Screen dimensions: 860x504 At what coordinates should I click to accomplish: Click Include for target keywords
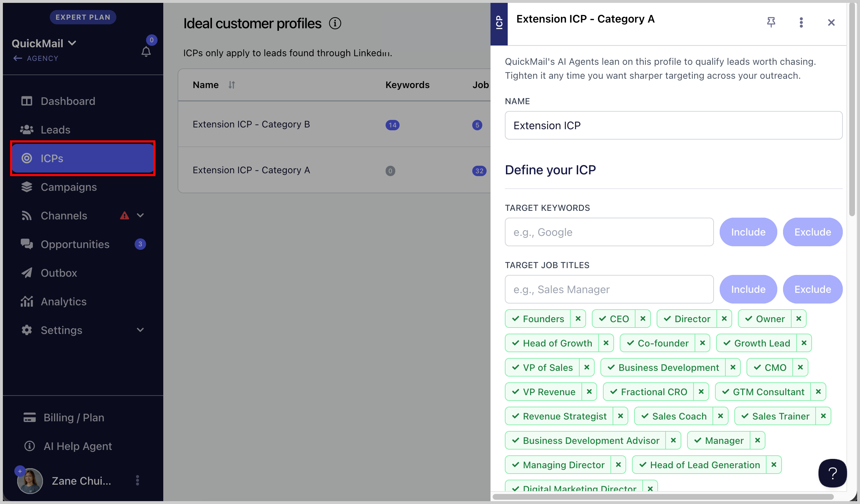point(748,232)
